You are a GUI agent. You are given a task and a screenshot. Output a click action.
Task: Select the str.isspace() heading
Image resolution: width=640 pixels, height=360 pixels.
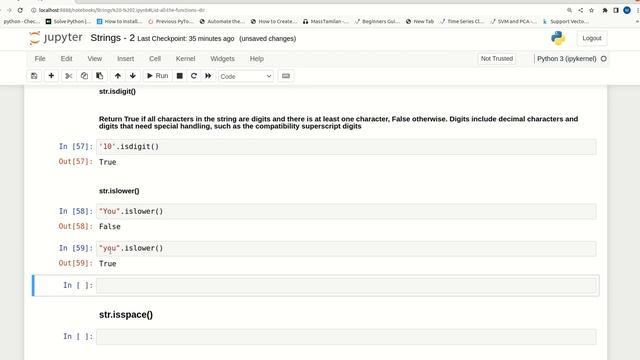tap(126, 315)
